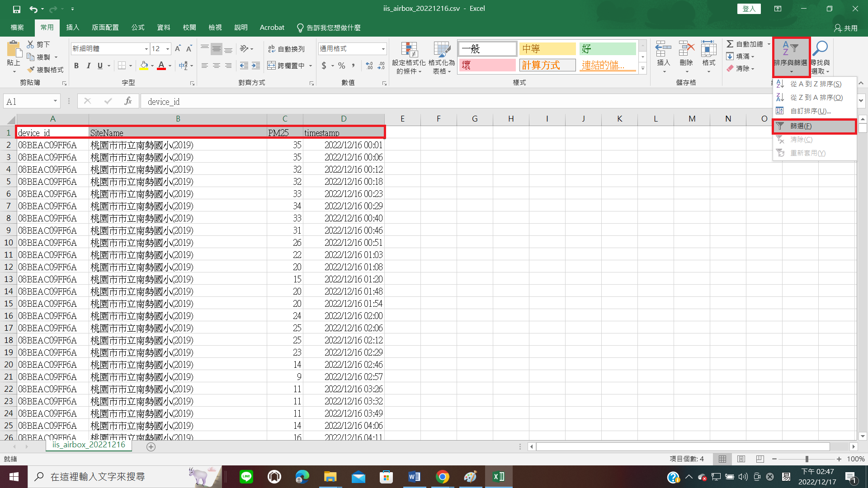Click the percent style icon
This screenshot has width=868, height=488.
coord(342,66)
